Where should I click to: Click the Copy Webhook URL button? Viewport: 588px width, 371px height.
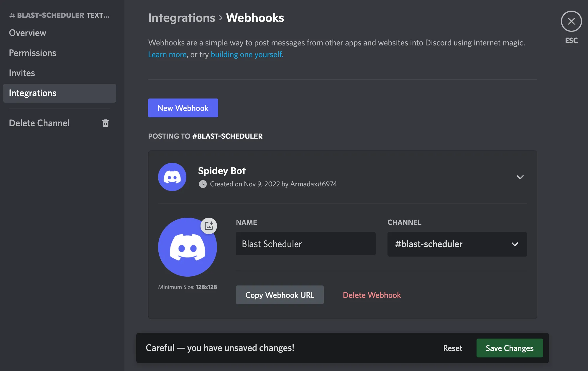(280, 295)
